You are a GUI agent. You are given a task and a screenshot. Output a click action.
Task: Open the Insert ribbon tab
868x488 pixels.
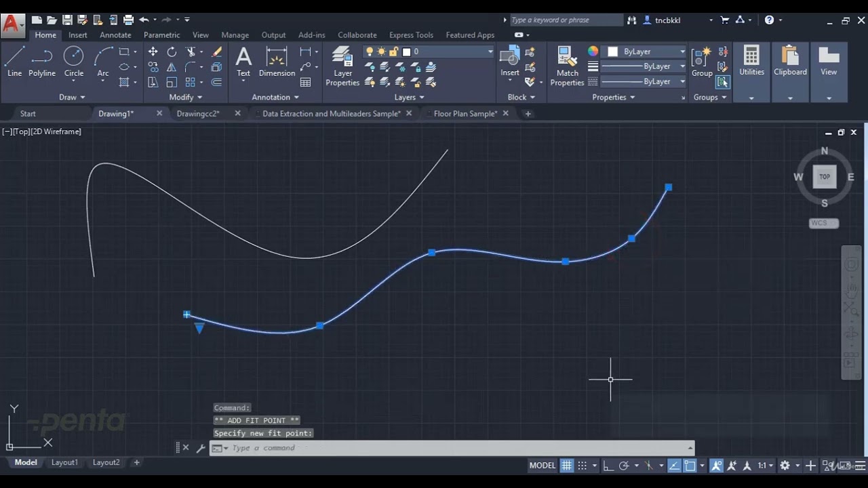(78, 35)
